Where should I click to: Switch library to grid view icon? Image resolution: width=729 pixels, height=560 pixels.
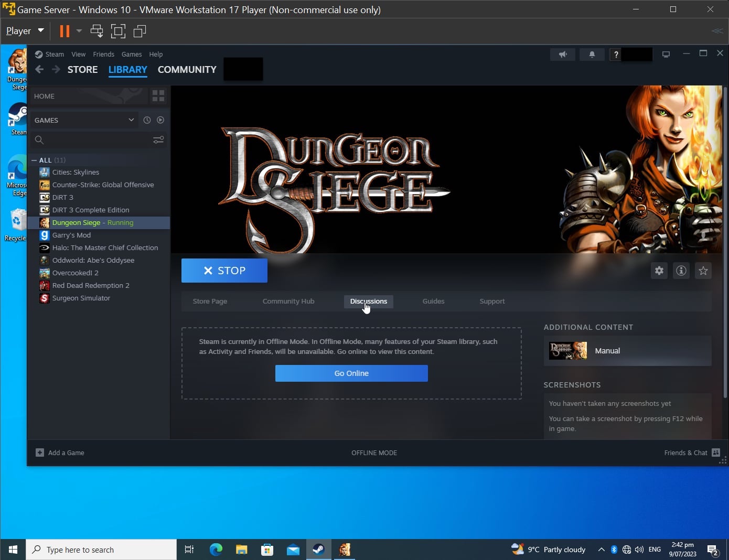pyautogui.click(x=158, y=96)
